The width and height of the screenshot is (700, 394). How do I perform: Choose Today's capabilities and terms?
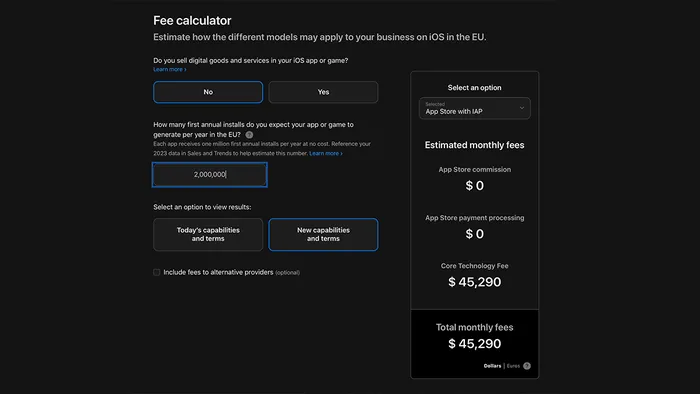208,234
